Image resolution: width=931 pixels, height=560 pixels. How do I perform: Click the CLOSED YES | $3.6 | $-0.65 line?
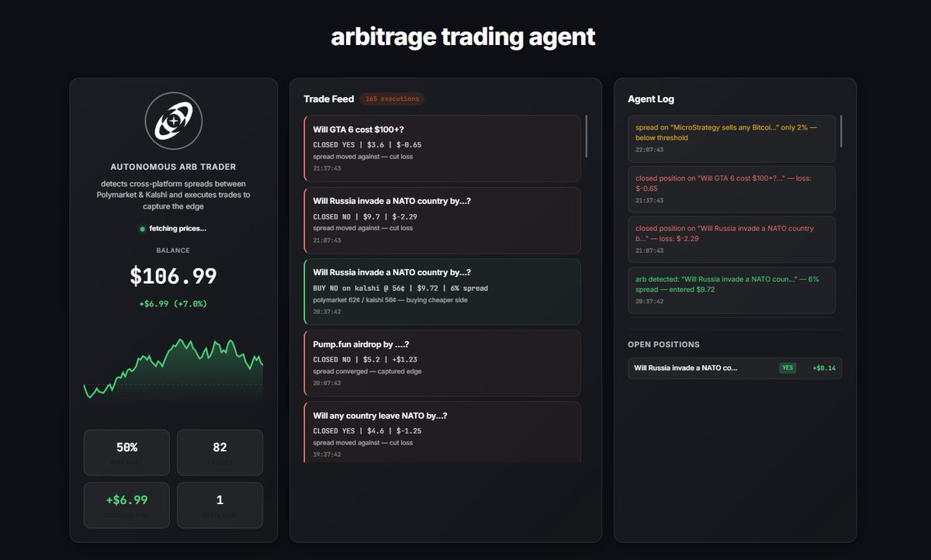coord(368,145)
